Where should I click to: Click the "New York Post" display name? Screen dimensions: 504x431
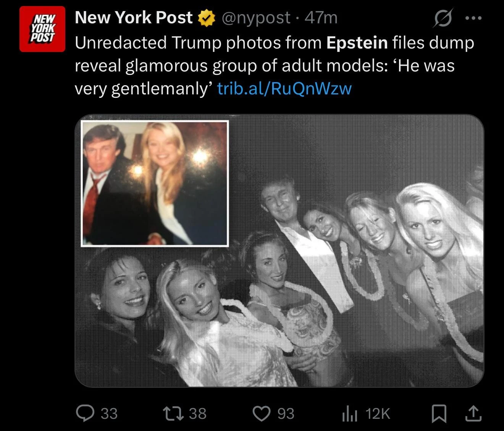point(134,18)
